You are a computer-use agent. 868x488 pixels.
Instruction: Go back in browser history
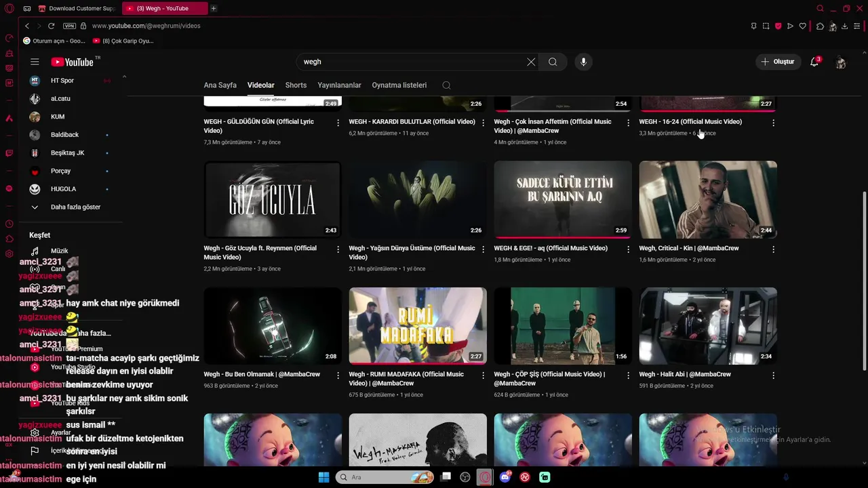(x=27, y=26)
